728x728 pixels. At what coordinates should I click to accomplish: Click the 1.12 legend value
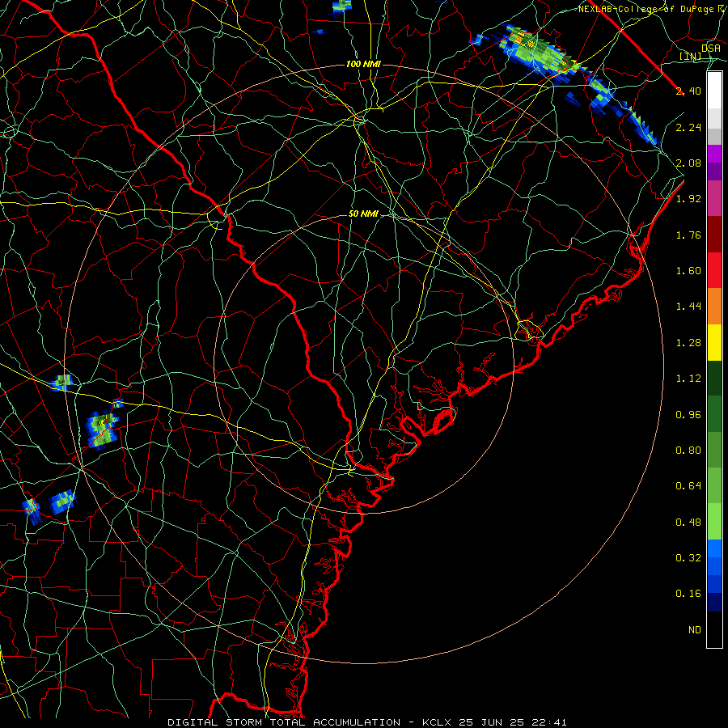[688, 379]
